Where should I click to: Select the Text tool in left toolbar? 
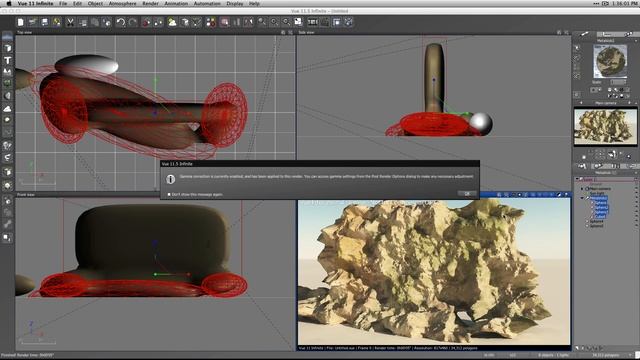click(x=7, y=60)
